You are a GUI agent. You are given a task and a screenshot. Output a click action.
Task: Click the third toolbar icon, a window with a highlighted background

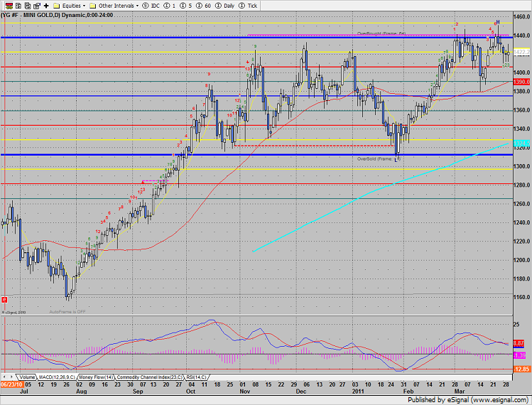click(28, 6)
